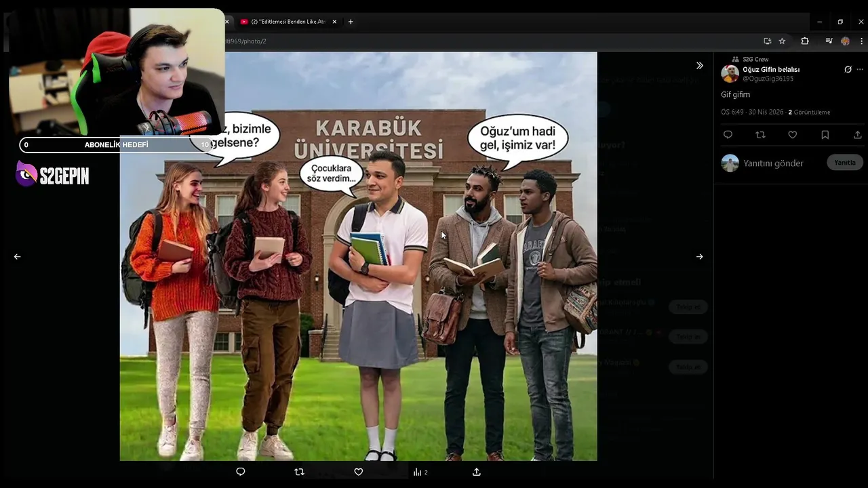Minimize the browser window

(819, 22)
